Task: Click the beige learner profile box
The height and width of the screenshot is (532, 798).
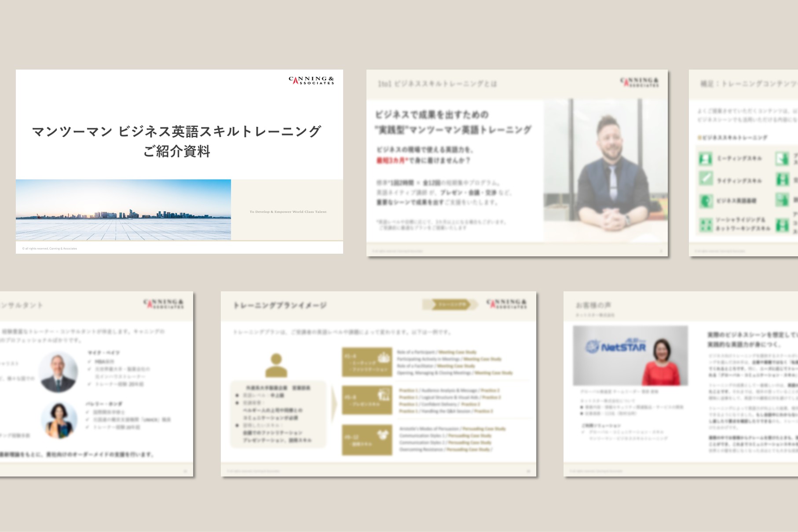Action: click(x=278, y=414)
